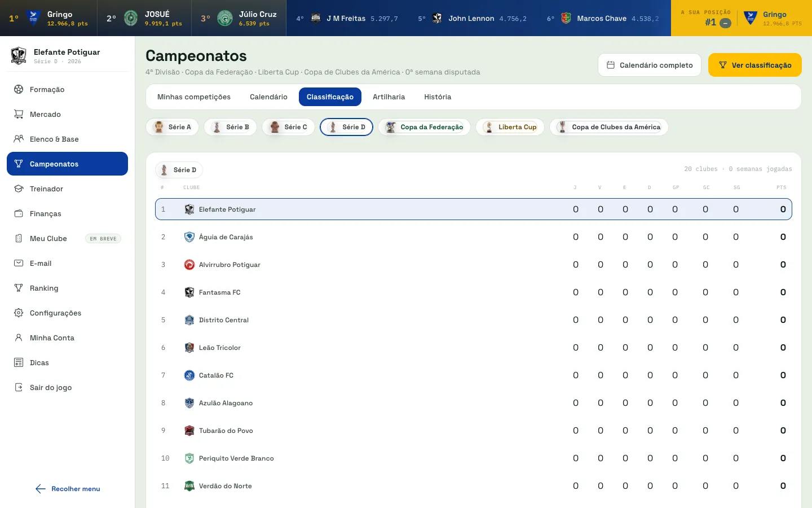Image resolution: width=812 pixels, height=508 pixels.
Task: Select the Série B filter chip
Action: 230,127
